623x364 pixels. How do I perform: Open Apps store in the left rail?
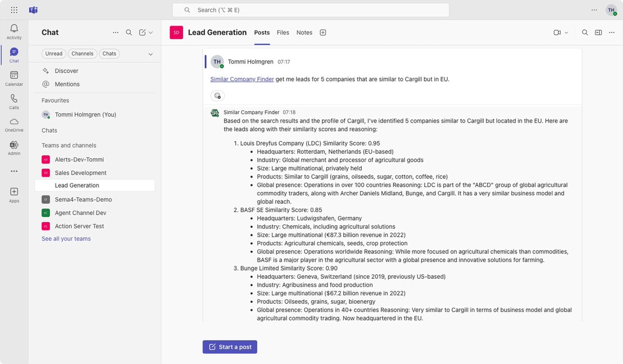tap(14, 195)
